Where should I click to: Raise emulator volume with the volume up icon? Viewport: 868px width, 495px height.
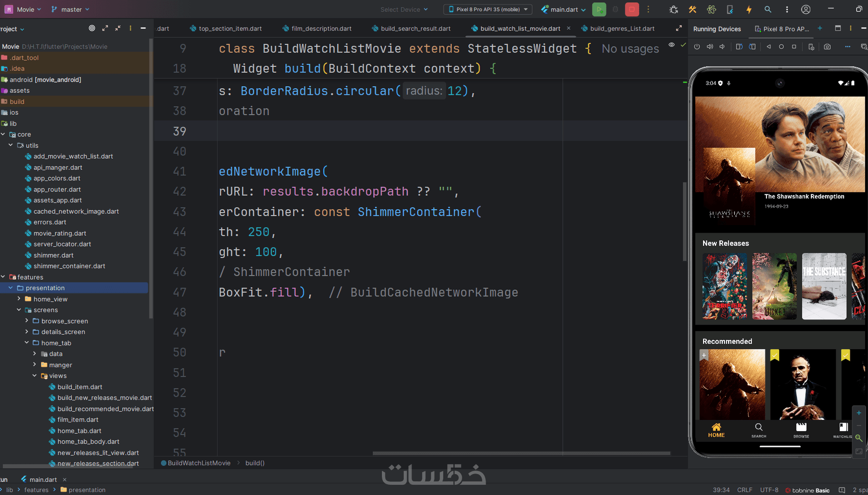[710, 46]
